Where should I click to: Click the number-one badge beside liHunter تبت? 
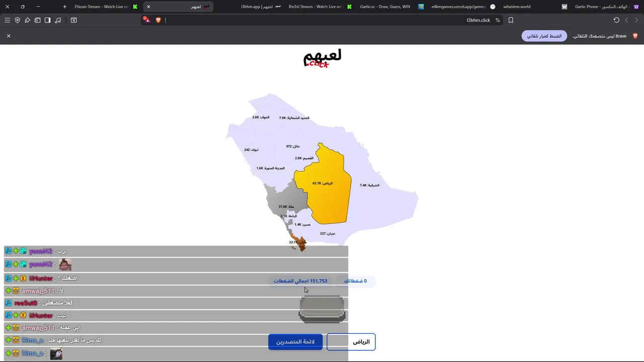(x=23, y=316)
